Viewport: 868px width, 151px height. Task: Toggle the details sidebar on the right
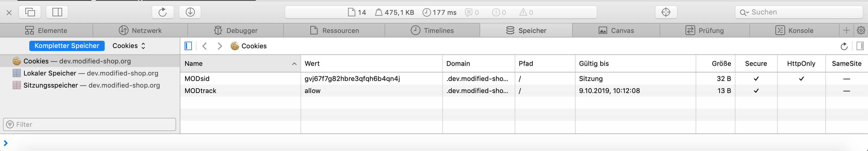point(860,46)
